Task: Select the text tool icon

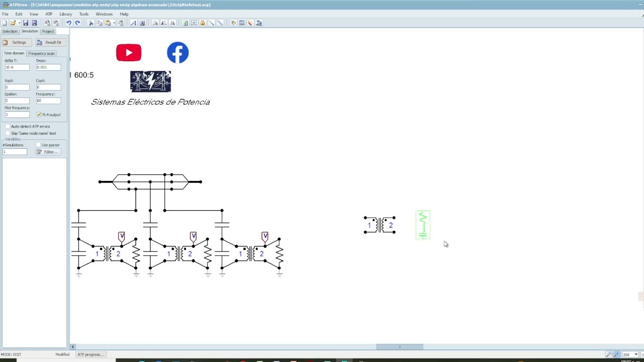Action: (x=133, y=23)
